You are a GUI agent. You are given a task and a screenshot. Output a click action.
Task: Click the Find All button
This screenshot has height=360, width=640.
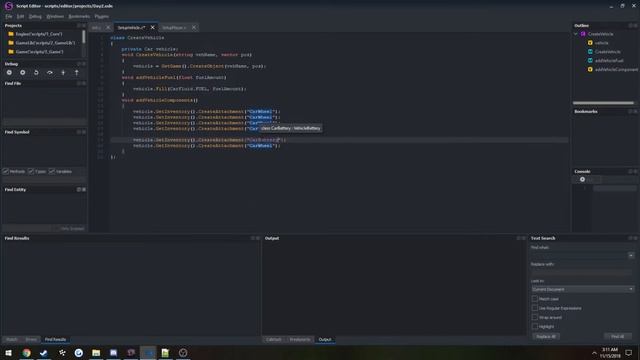(x=618, y=336)
